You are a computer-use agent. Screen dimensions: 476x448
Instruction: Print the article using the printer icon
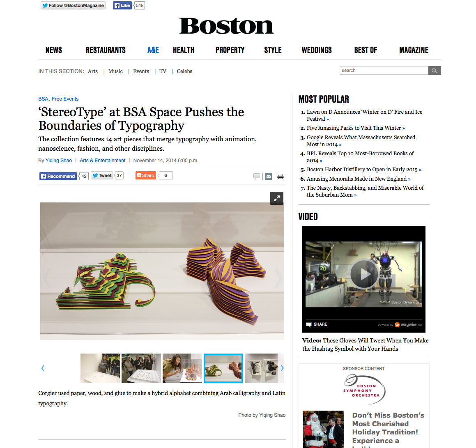pyautogui.click(x=281, y=176)
